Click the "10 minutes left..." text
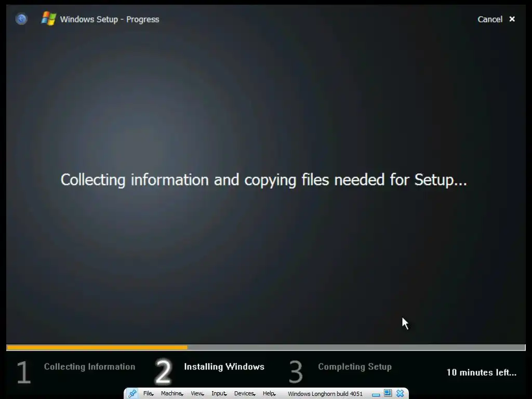Image resolution: width=532 pixels, height=399 pixels. pyautogui.click(x=482, y=373)
